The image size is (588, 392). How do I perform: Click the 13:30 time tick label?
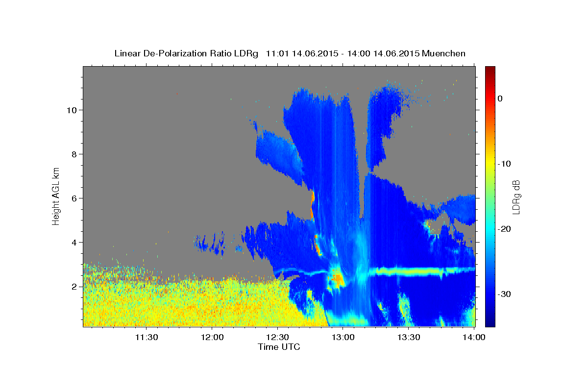(x=409, y=337)
